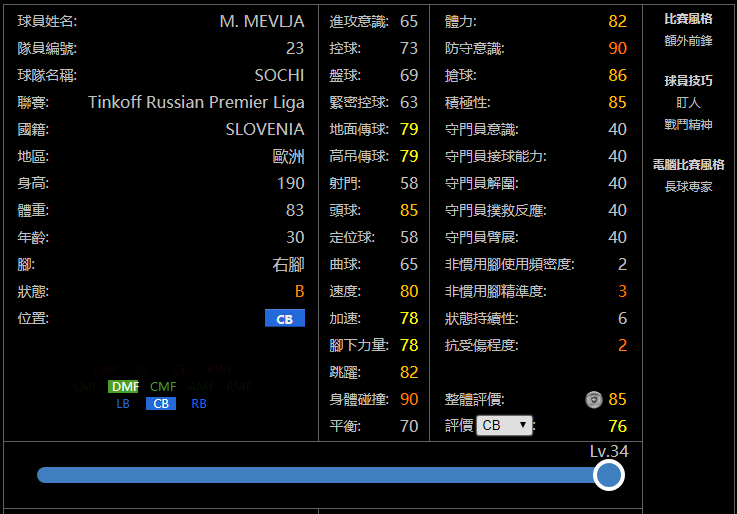Click the 守門員撲救反應 stat label
Image resolution: width=737 pixels, height=514 pixels.
click(495, 210)
